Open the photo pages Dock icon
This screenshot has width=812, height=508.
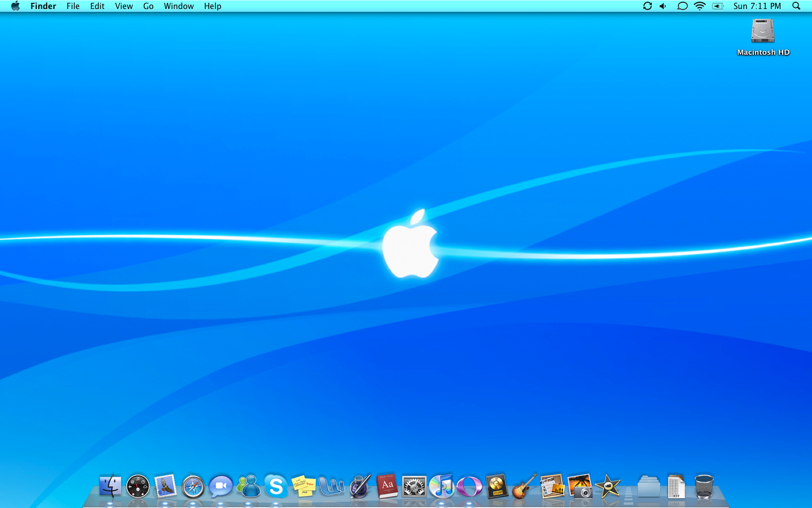pyautogui.click(x=552, y=486)
